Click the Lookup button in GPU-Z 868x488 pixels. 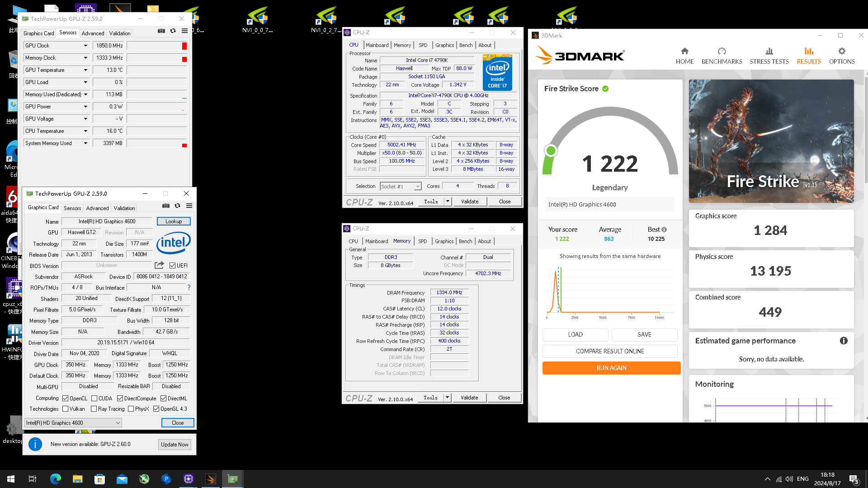[174, 221]
